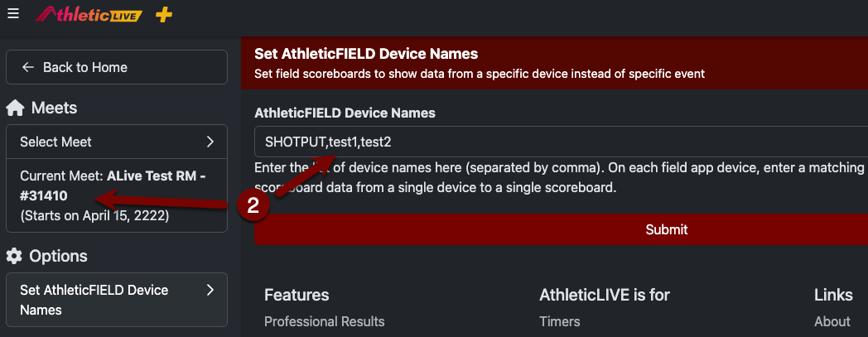The width and height of the screenshot is (868, 337).
Task: Open Set AthleticFIELD Device Names option
Action: click(x=117, y=300)
